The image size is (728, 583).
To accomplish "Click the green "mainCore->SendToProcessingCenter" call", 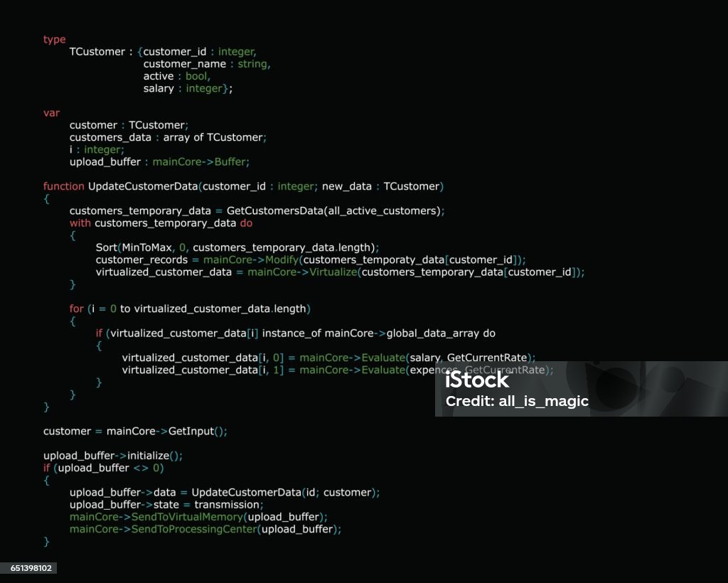I will coord(164,529).
